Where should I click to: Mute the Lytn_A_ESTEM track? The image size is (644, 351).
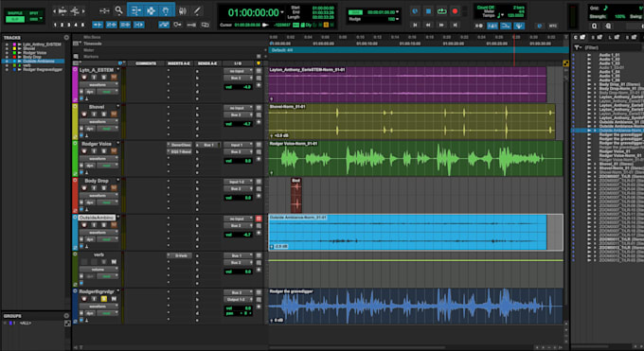(x=114, y=78)
